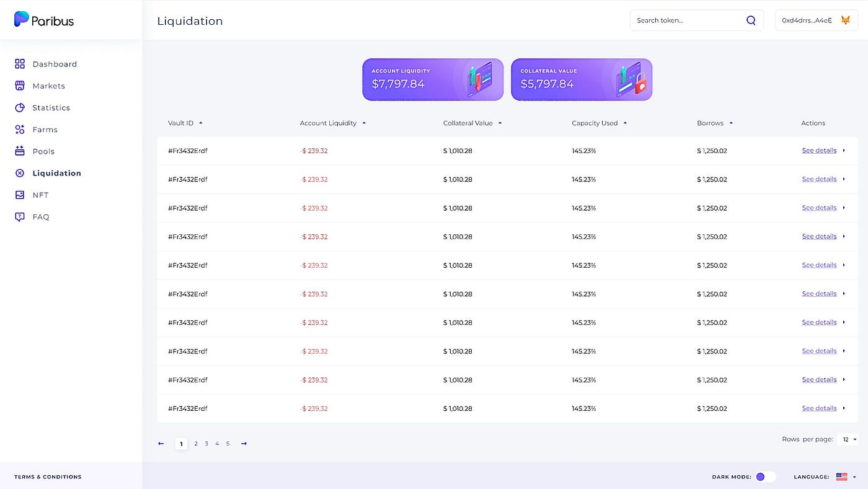Click the Dashboard grid icon in sidebar
The image size is (868, 489).
[20, 64]
